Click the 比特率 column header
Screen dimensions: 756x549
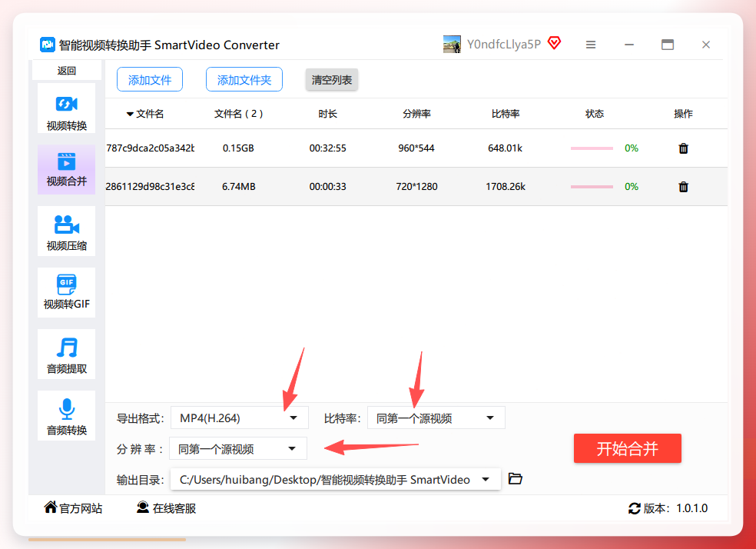click(x=506, y=114)
